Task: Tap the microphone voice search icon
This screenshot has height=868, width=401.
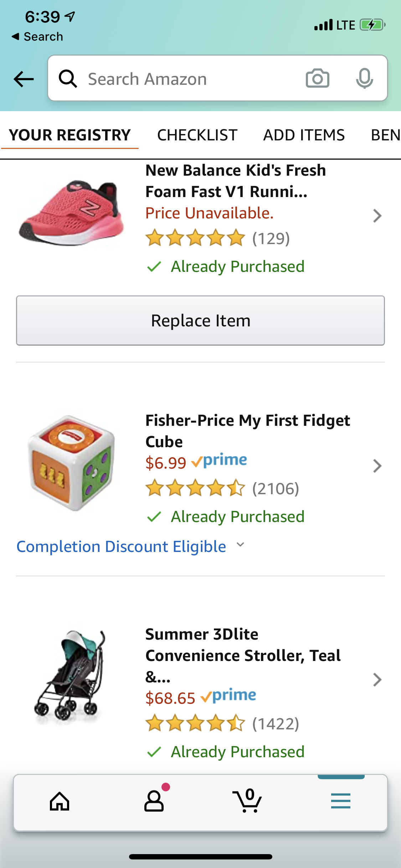Action: [x=364, y=78]
